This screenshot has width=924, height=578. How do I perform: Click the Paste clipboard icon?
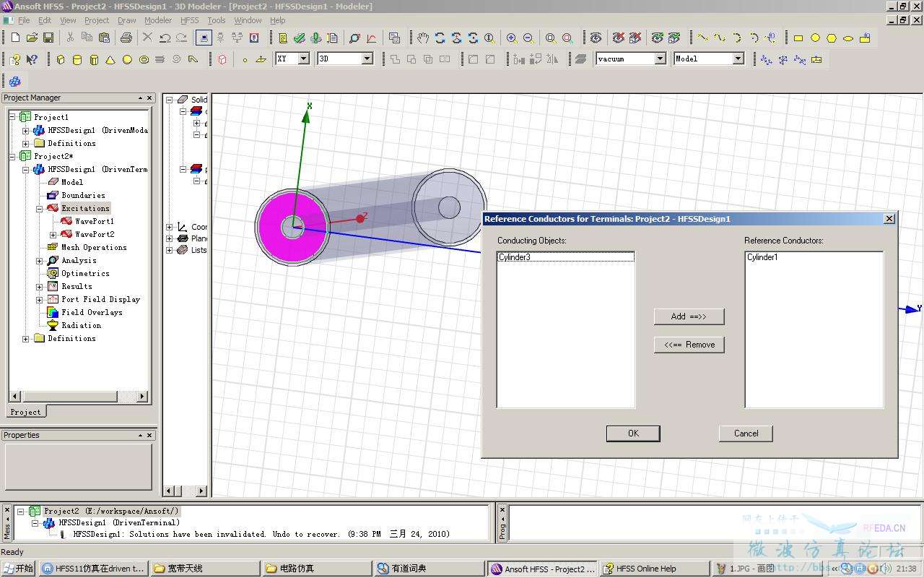[x=104, y=38]
